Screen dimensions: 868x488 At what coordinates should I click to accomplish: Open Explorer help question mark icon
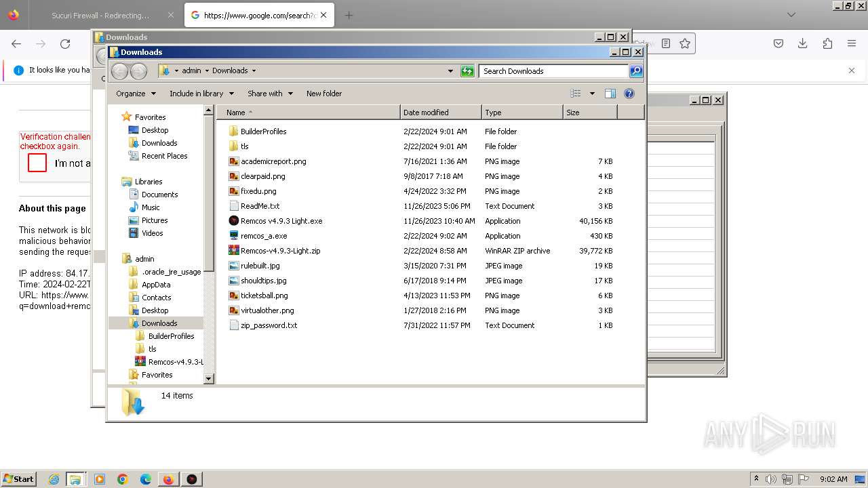[629, 94]
